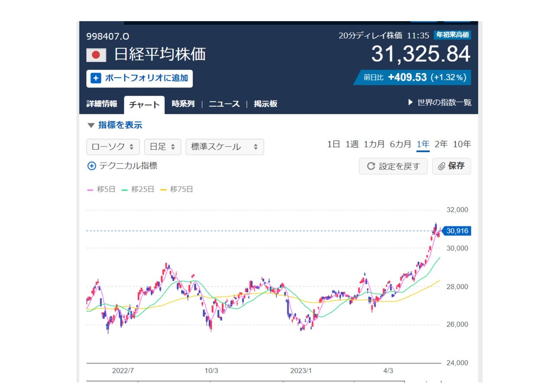Click the +409.53 change value
Image resolution: width=555 pixels, height=392 pixels.
(x=408, y=78)
